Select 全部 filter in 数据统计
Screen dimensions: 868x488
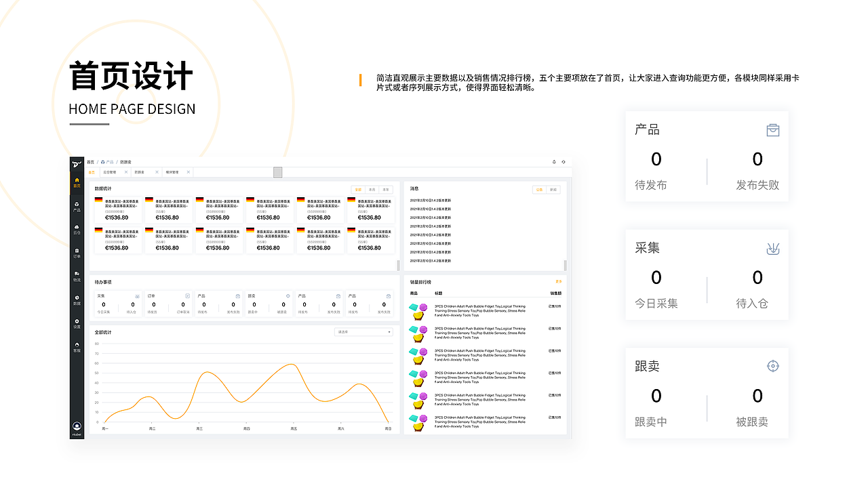(358, 190)
